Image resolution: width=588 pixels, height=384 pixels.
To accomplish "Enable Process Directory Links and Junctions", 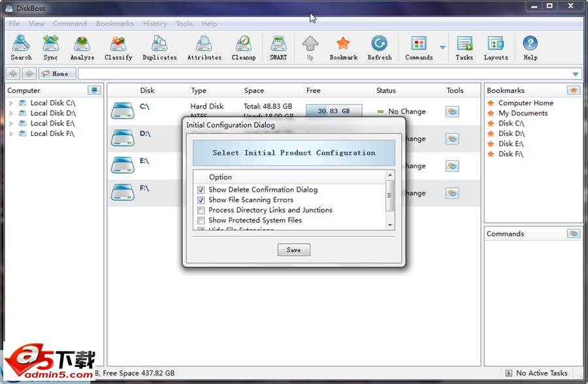I will pyautogui.click(x=201, y=211).
